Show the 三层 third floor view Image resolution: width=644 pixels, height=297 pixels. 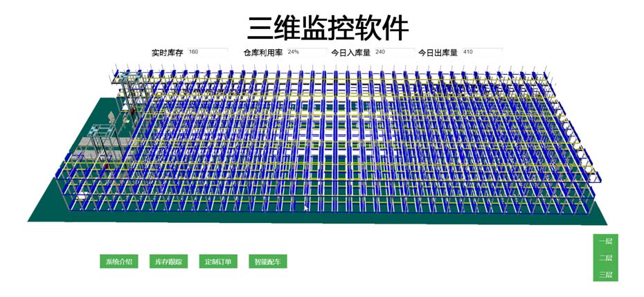pos(605,275)
